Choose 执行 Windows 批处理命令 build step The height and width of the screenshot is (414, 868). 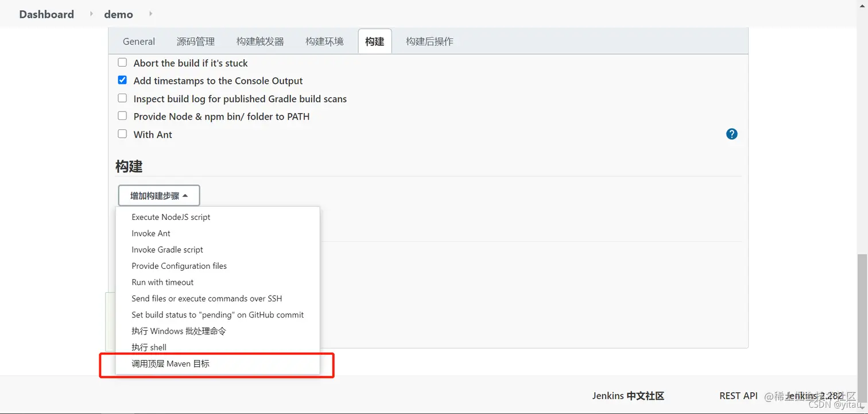click(218, 331)
